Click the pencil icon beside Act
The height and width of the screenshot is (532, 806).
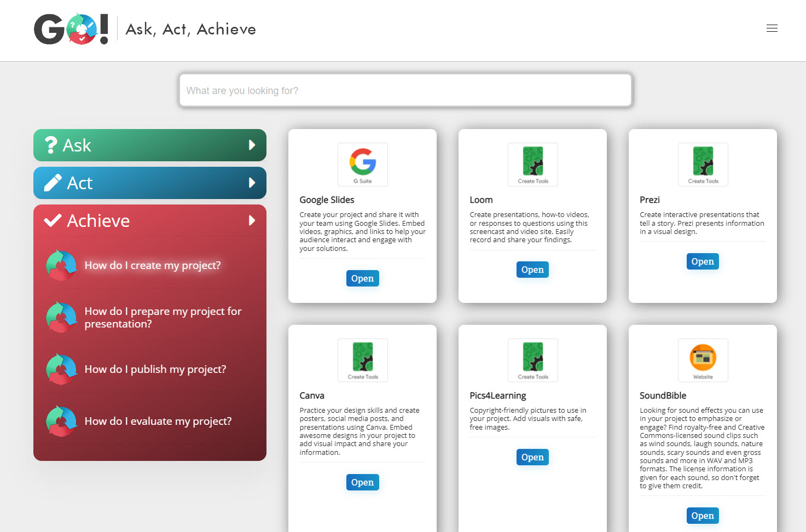click(53, 183)
